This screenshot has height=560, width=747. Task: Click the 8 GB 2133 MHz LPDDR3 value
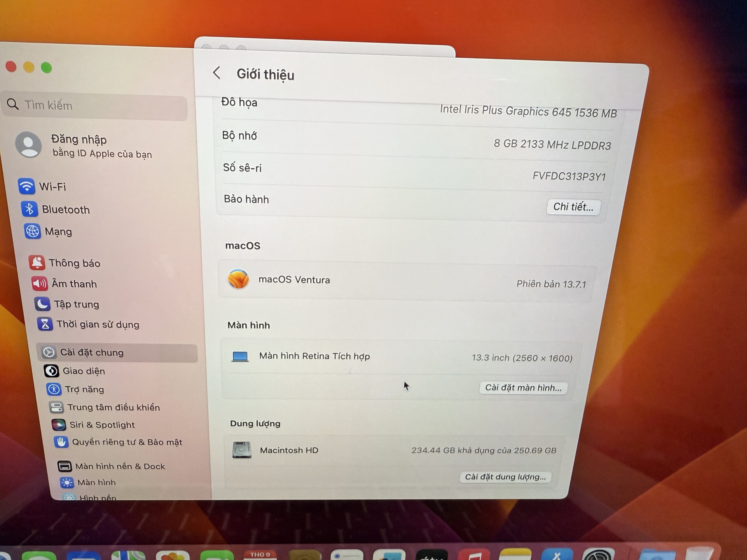[552, 144]
